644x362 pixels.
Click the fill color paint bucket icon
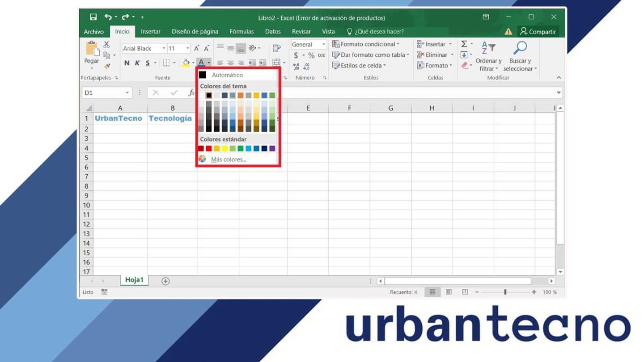point(186,63)
